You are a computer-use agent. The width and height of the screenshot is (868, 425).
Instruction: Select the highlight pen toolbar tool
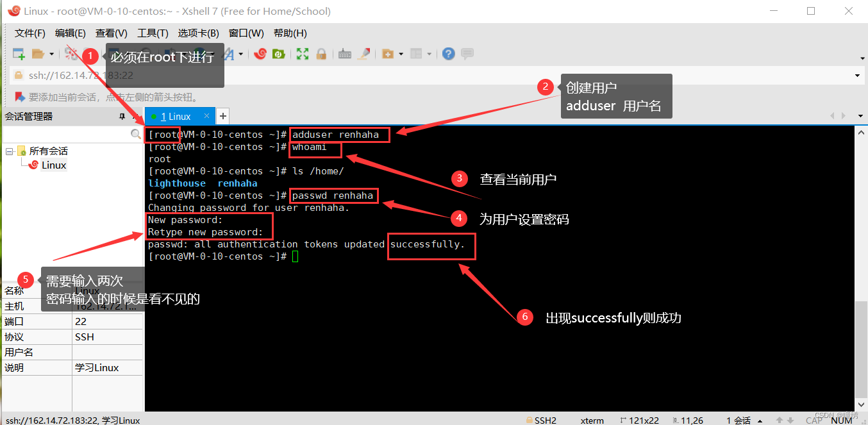pyautogui.click(x=364, y=54)
